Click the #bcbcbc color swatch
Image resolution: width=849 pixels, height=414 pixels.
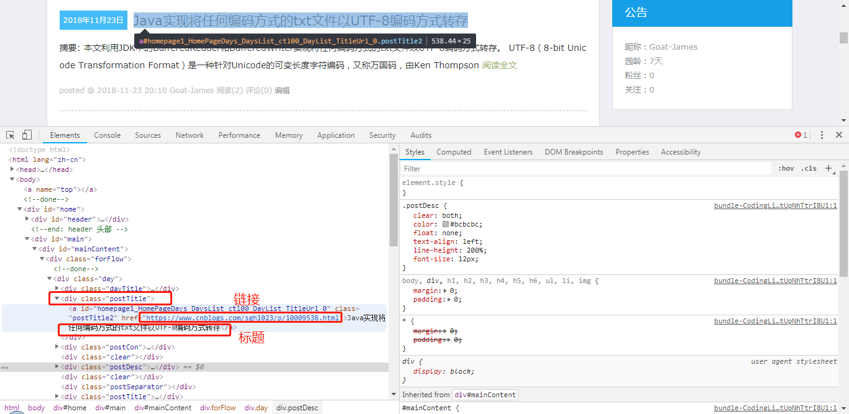tap(445, 224)
